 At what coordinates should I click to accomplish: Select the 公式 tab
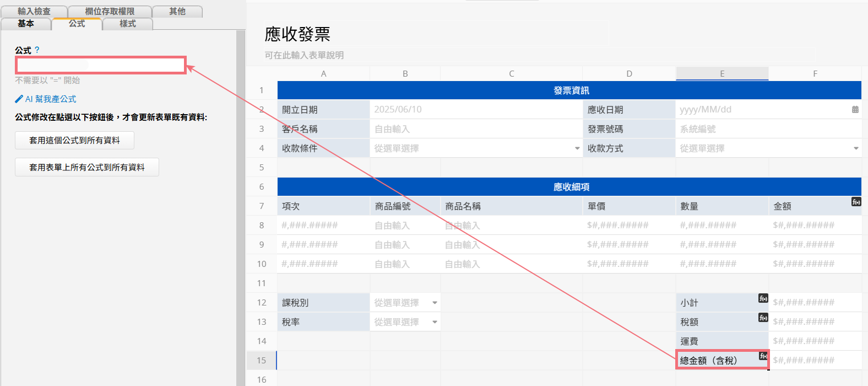click(77, 24)
